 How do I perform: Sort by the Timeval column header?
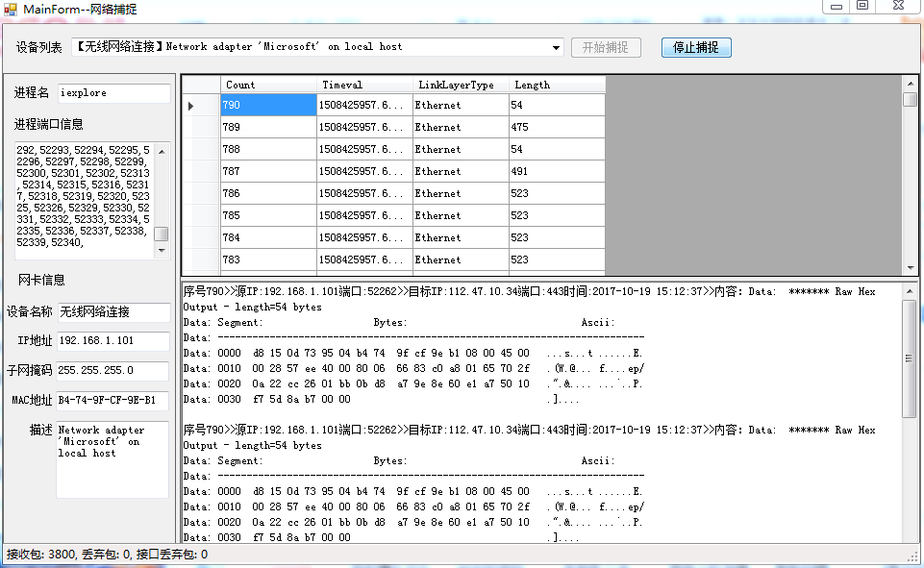click(364, 85)
